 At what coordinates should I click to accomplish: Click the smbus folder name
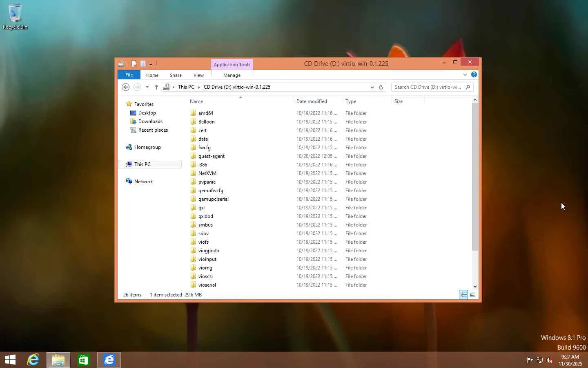[205, 225]
